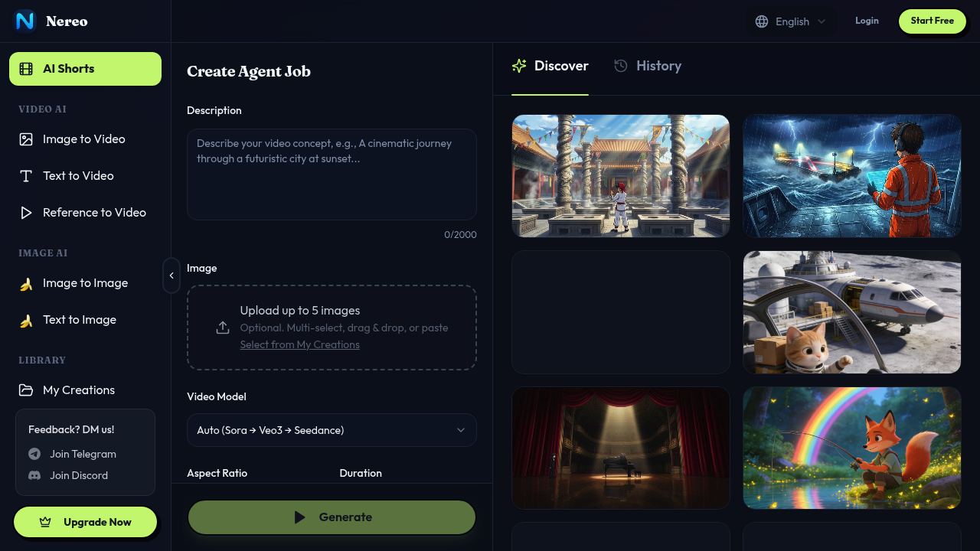Switch to the History tab
980x551 pixels.
tap(648, 66)
